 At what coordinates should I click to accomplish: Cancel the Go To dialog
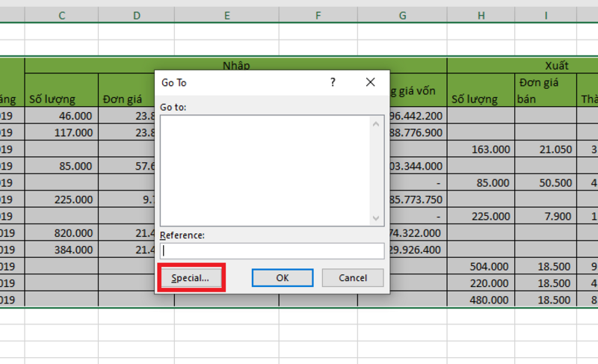tap(353, 277)
